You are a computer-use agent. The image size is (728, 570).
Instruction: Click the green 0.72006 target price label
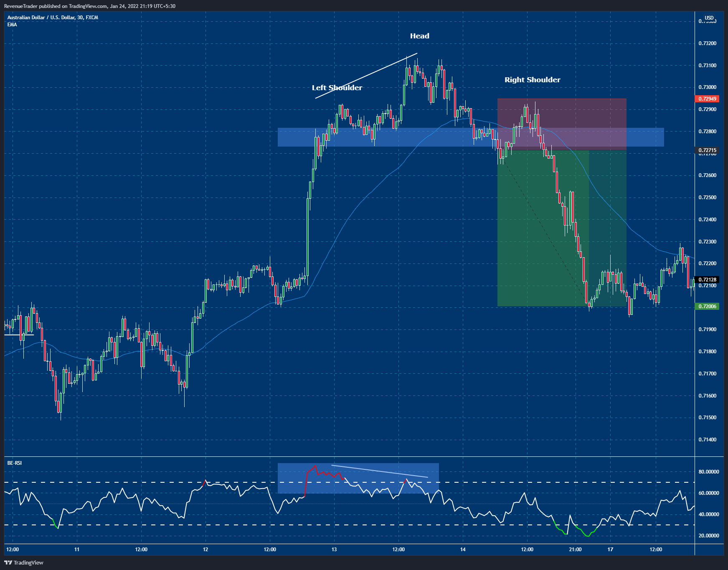coord(707,307)
